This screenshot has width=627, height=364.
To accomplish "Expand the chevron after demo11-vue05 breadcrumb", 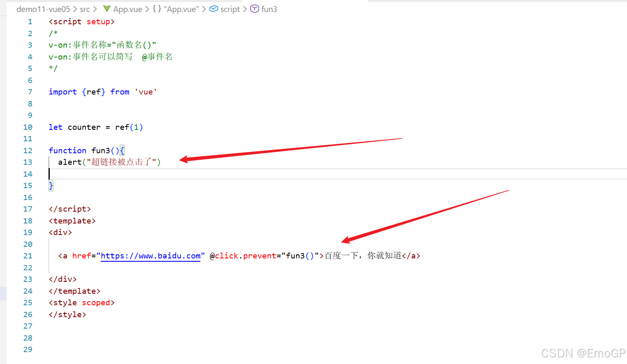I will click(x=75, y=9).
